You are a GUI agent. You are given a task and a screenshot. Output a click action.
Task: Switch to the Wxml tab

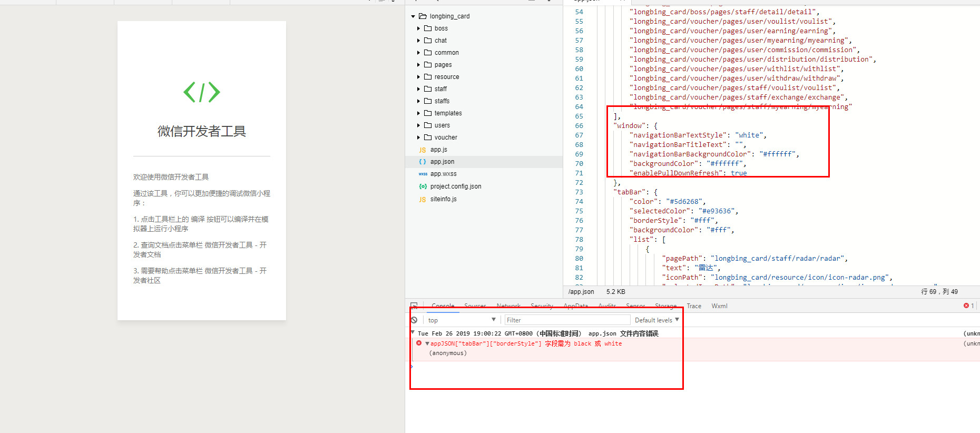click(x=719, y=306)
